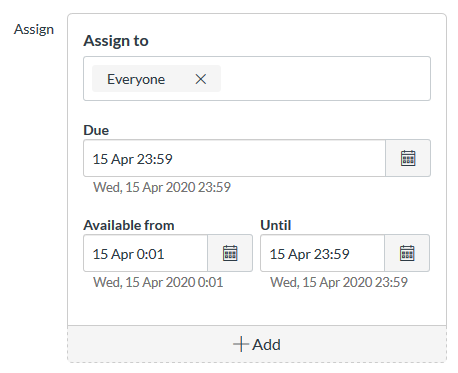Click the plus icon beside Add
Screen dimensions: 458x373
pos(241,344)
